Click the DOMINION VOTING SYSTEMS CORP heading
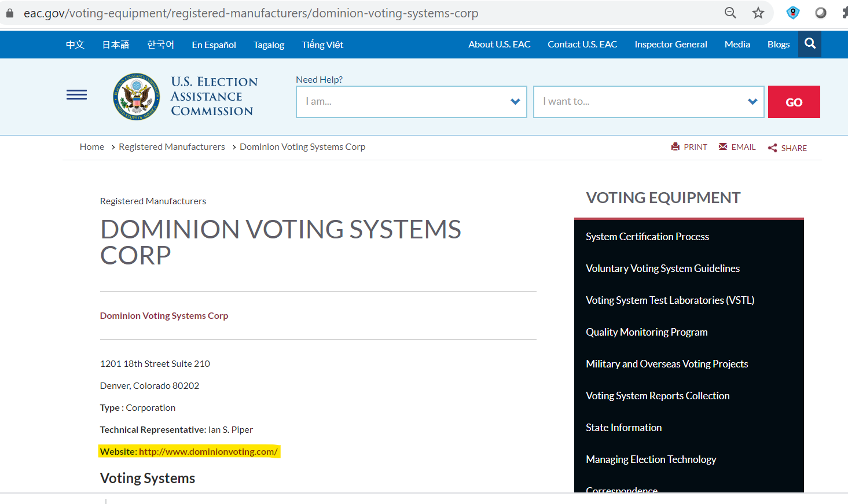Screen dimensions: 848x504 [281, 242]
